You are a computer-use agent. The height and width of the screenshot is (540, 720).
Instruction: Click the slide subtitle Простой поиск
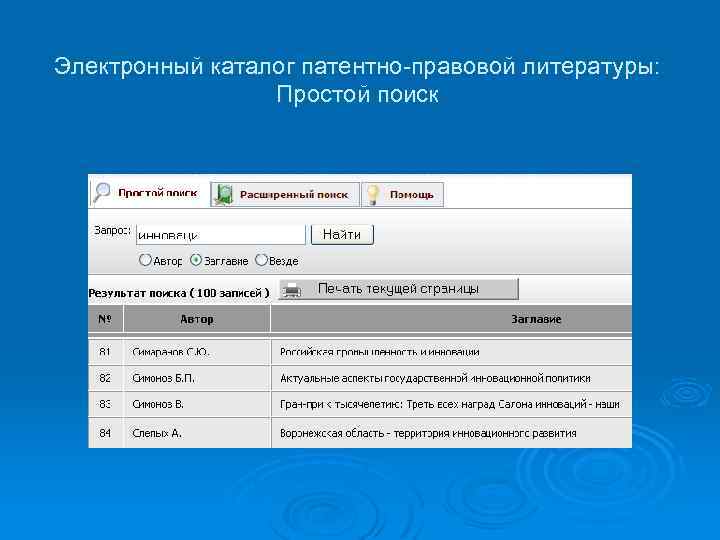tap(357, 94)
